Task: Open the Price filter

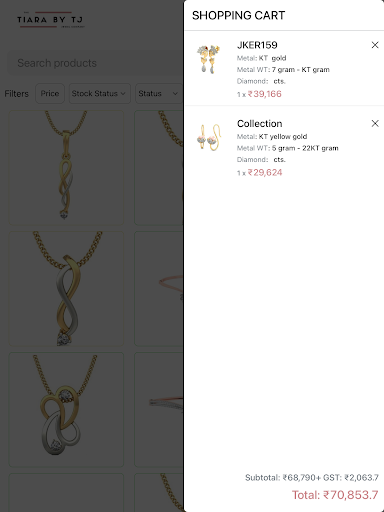Action: click(50, 93)
